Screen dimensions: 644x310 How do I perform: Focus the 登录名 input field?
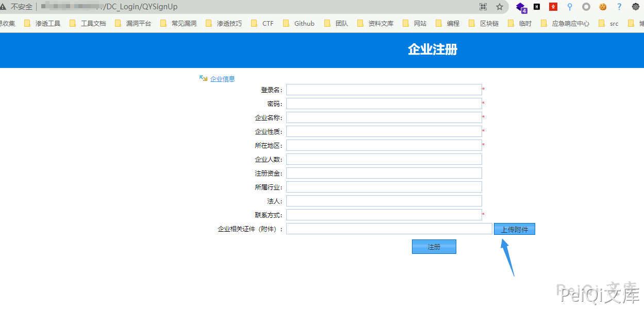(384, 90)
